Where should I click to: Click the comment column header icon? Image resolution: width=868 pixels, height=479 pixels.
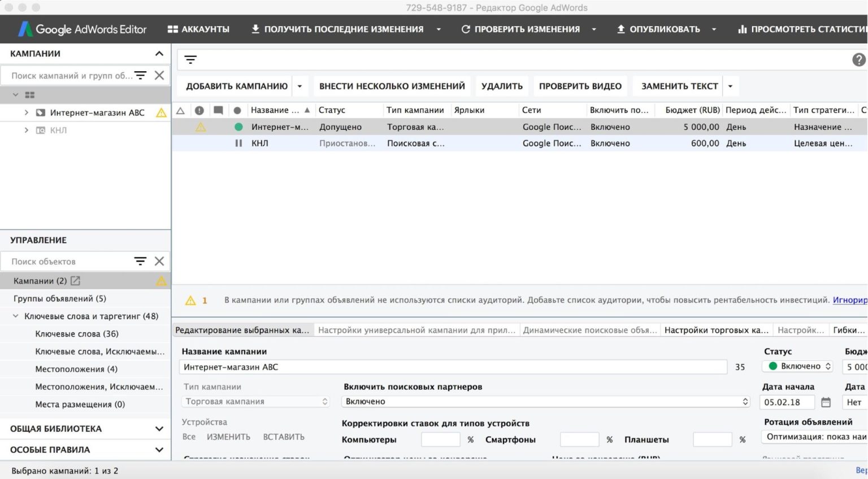click(218, 110)
